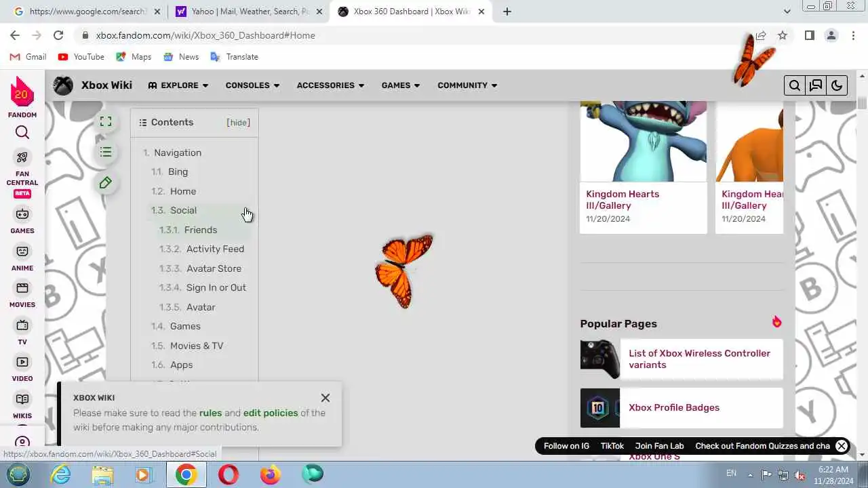Jump to Activity Feed in Contents
The width and height of the screenshot is (868, 488).
(x=215, y=249)
